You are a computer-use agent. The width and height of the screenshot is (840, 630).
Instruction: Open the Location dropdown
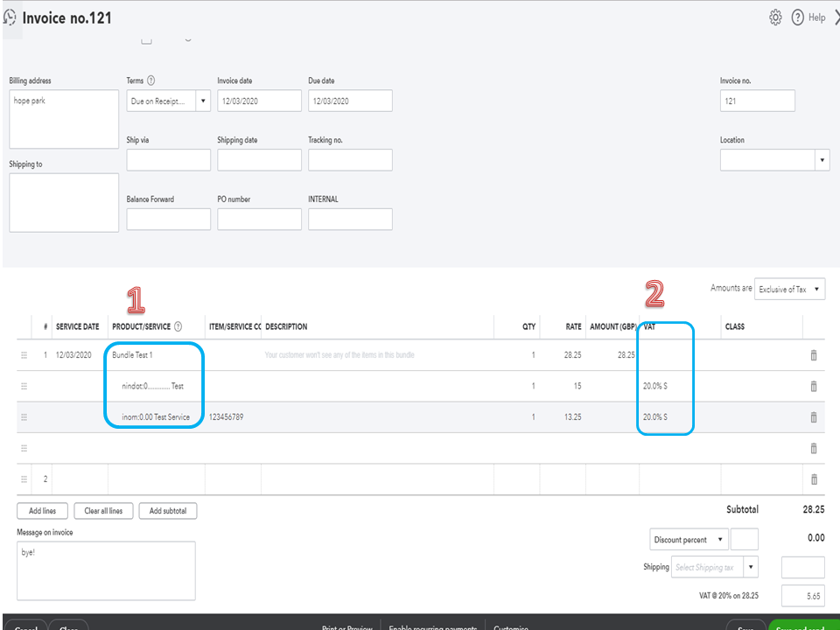822,160
